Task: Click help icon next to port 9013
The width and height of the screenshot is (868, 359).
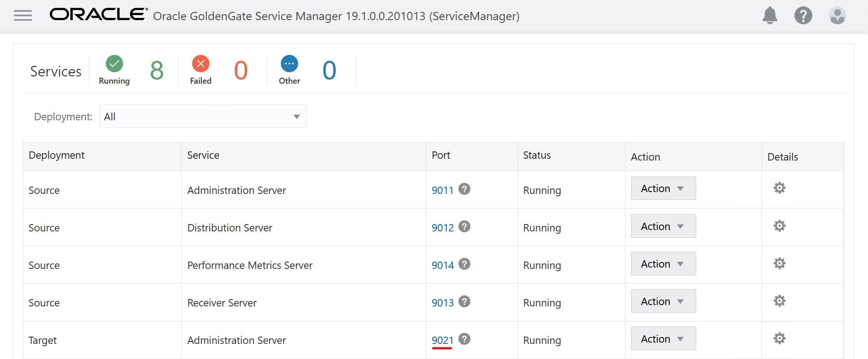Action: (x=464, y=301)
